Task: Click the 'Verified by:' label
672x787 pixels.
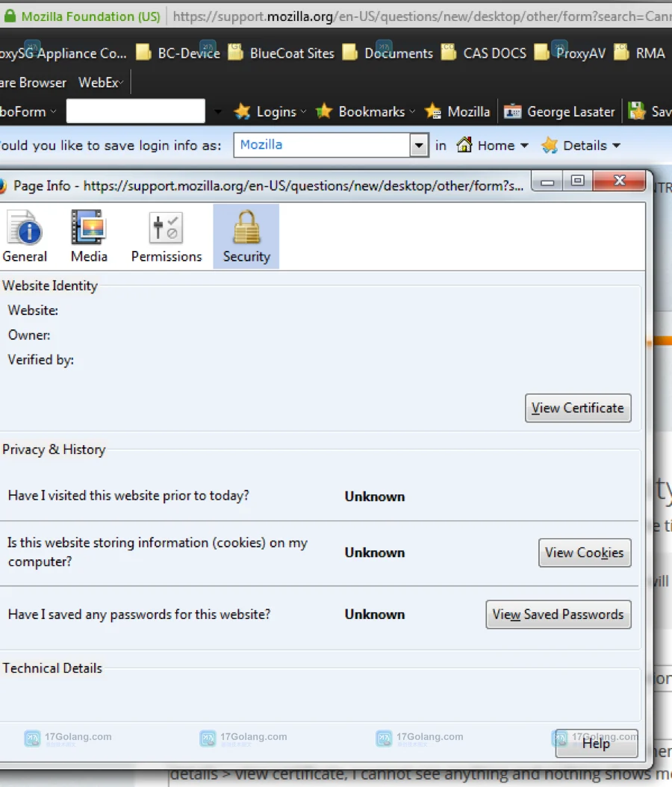Action: pyautogui.click(x=41, y=360)
